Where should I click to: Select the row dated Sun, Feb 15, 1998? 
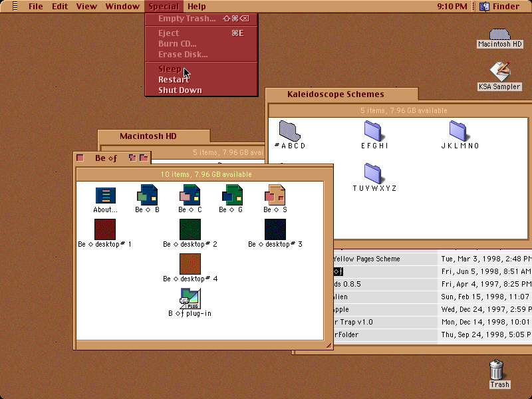pyautogui.click(x=433, y=297)
